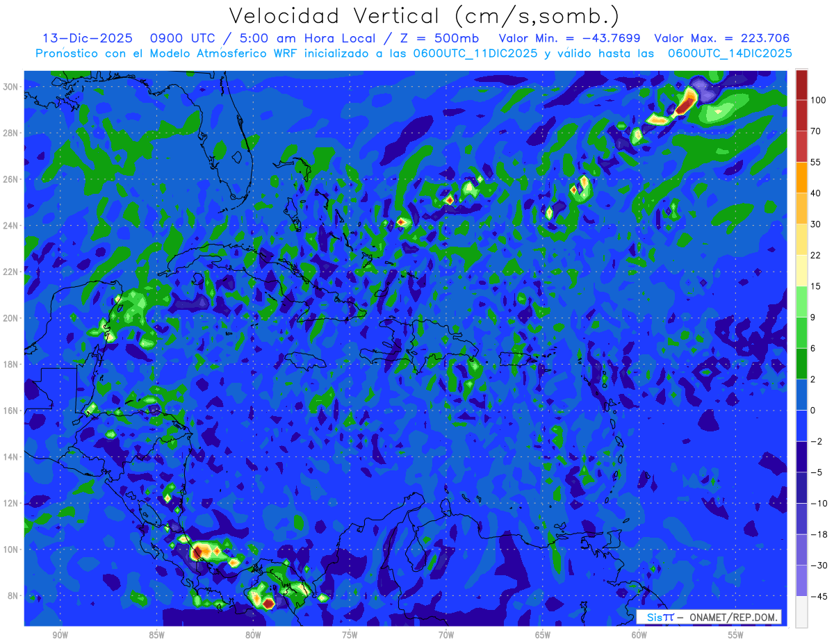This screenshot has height=644, width=834.
Task: Click the '12N' latitude label
Action: pos(11,503)
